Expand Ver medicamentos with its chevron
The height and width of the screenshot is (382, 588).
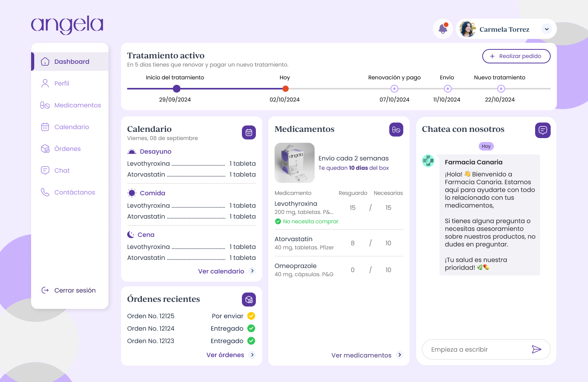point(399,355)
